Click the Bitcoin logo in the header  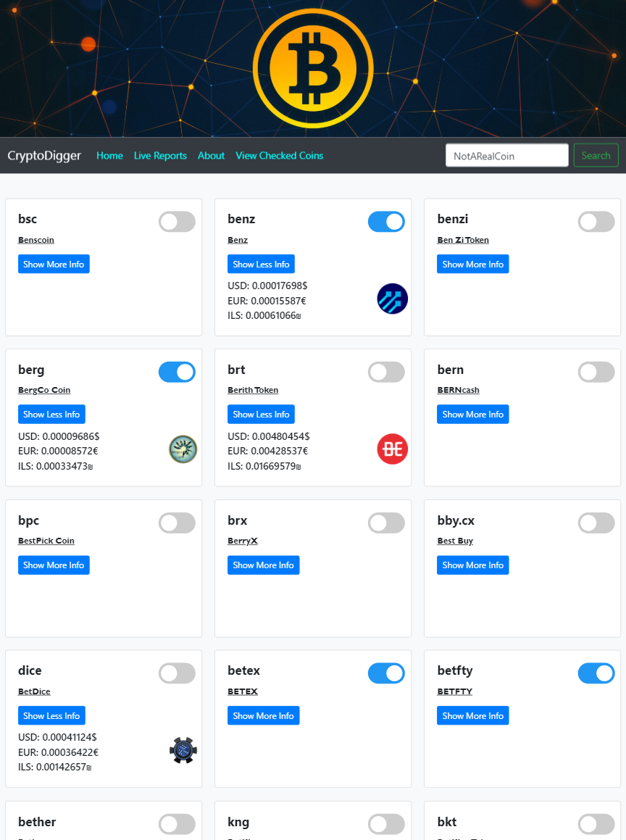[x=313, y=68]
